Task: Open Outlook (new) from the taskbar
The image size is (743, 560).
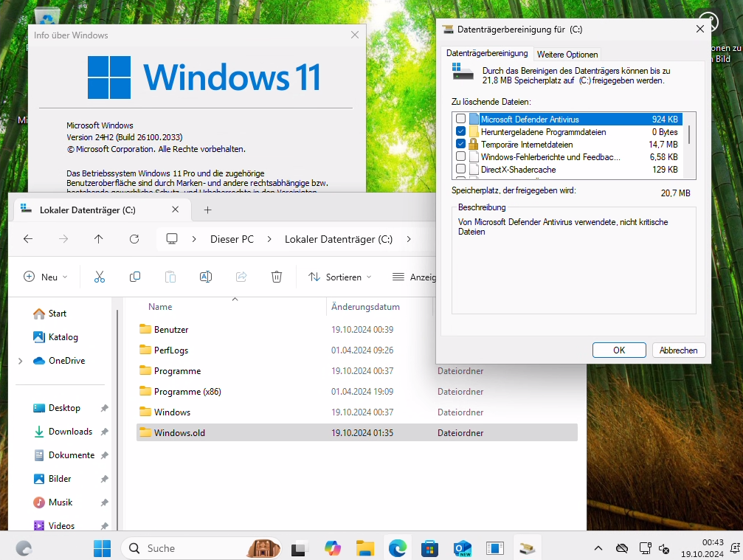Action: click(x=462, y=548)
